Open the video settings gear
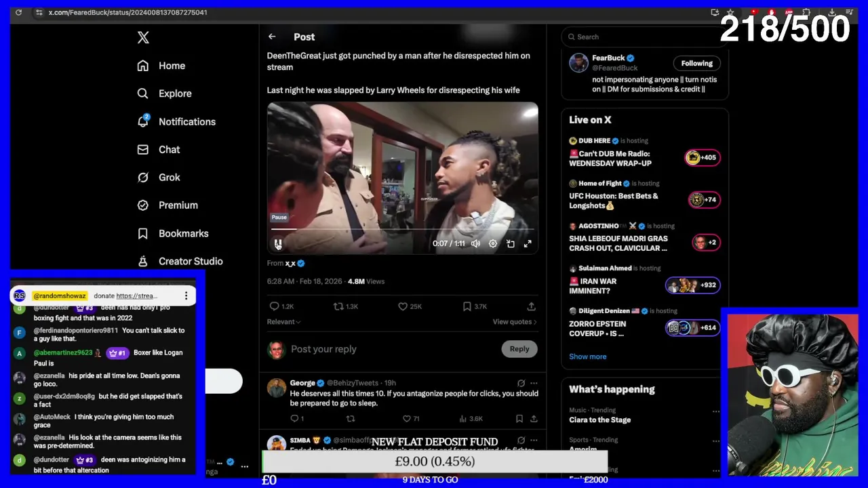This screenshot has width=868, height=488. (x=493, y=243)
